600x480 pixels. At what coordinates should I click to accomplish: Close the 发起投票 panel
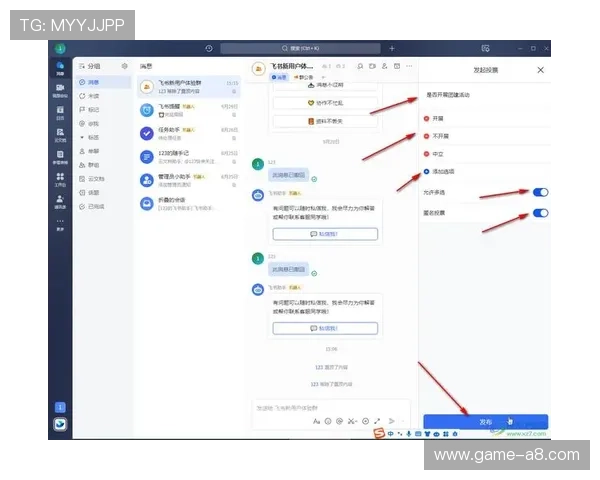[x=541, y=70]
